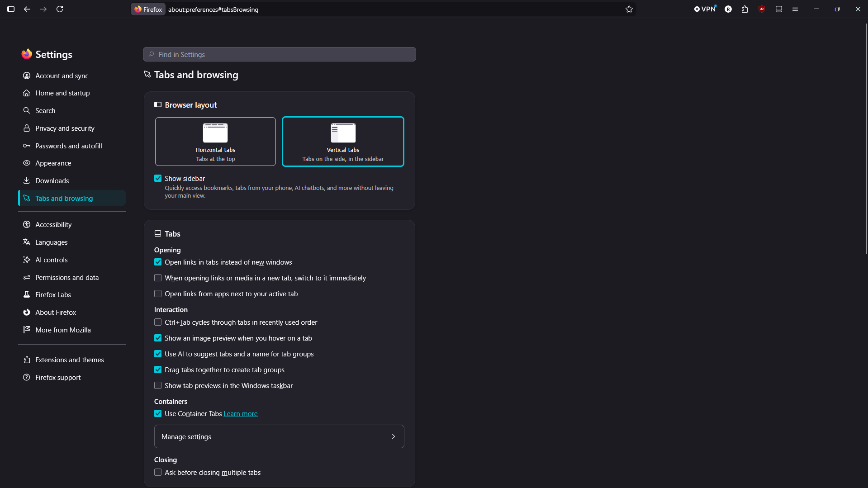
Task: Open the hamburger application menu
Action: tap(795, 9)
